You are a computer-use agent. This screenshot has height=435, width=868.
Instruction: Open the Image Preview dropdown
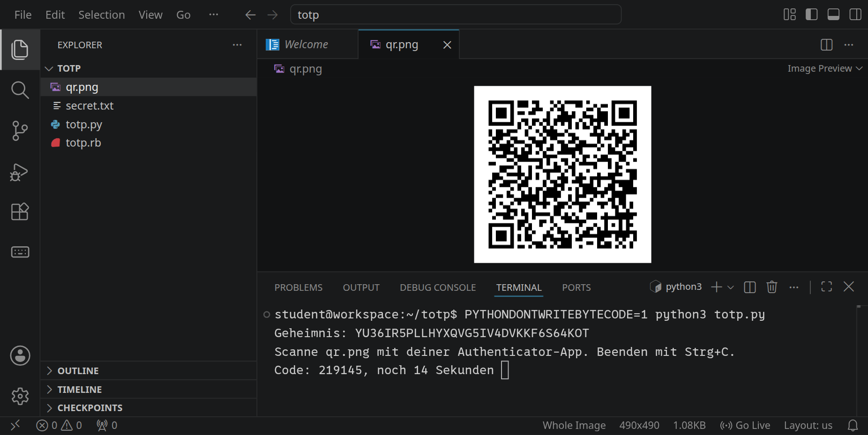(825, 68)
